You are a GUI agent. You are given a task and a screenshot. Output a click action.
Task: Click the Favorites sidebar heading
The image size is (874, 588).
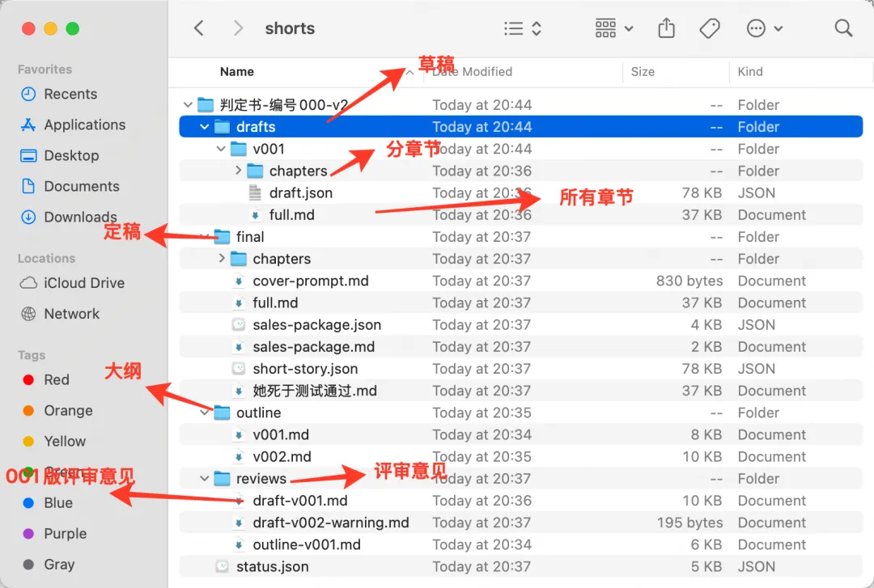click(x=45, y=69)
